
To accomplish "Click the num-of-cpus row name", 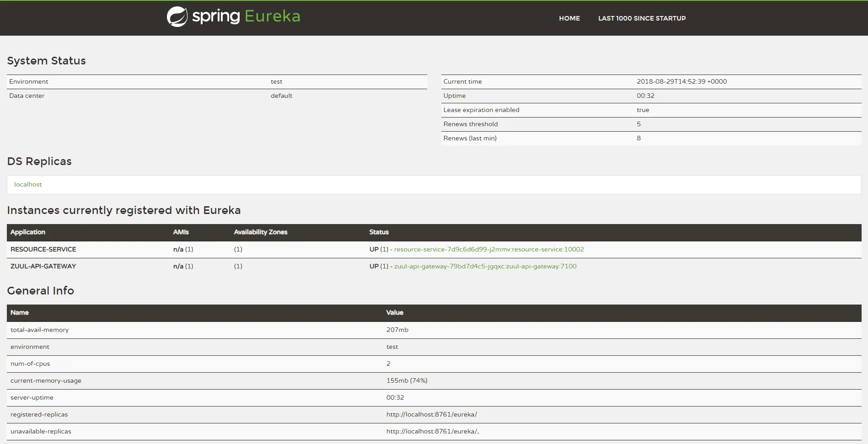I will click(x=30, y=364).
